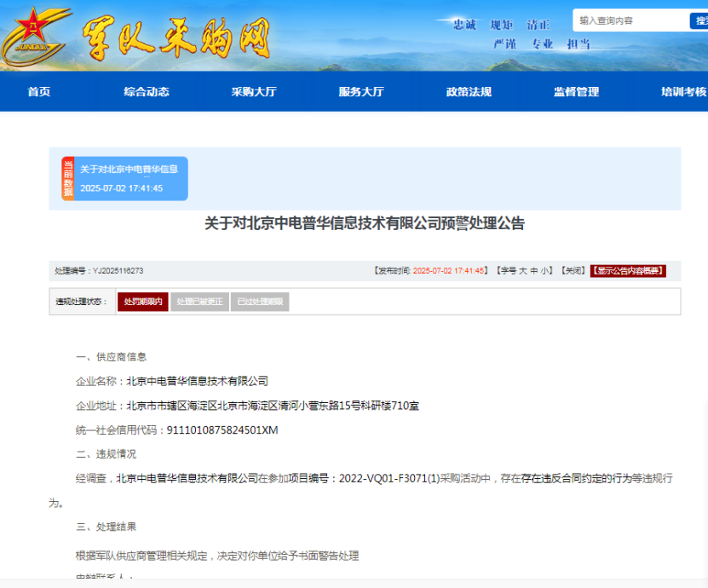This screenshot has width=708, height=588.
Task: Click the 三、处理结果 heading
Action: 106,527
